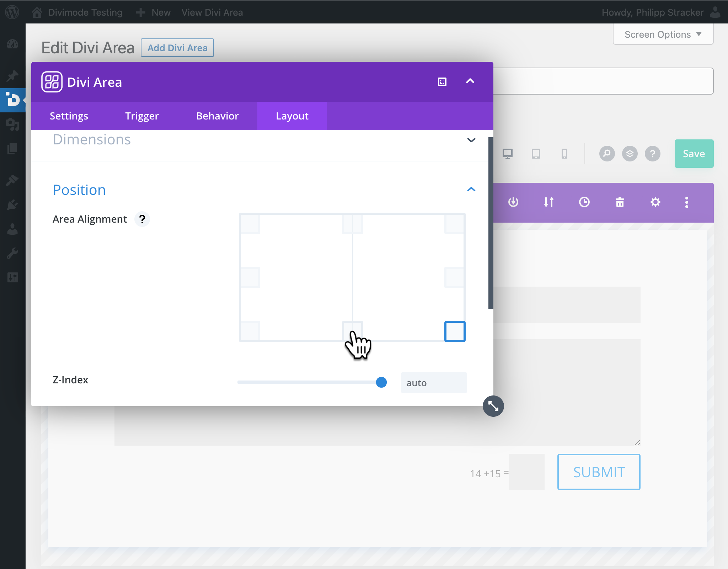Open the Behavior tab
The image size is (728, 569).
click(218, 116)
